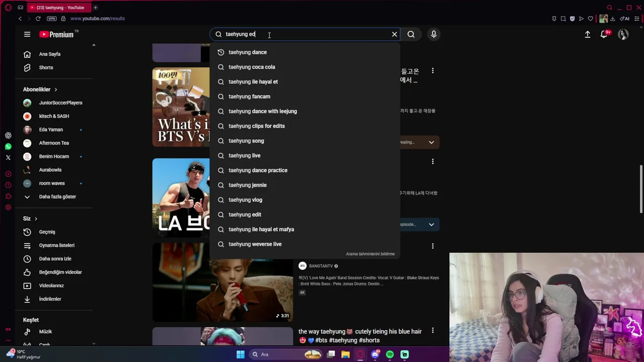Open the Opera main menu logo

8,8
